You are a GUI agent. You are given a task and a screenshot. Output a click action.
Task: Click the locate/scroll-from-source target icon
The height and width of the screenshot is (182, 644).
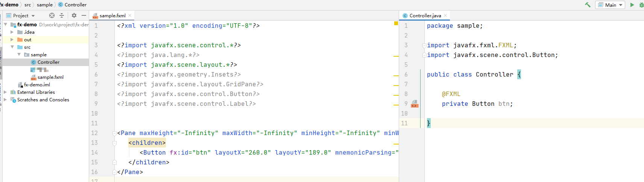coord(52,15)
